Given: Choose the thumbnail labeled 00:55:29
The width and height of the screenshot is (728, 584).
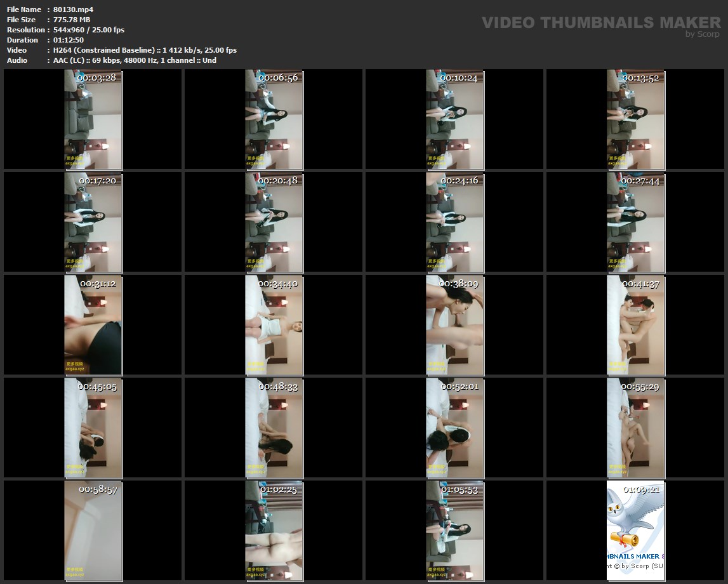Looking at the screenshot, I should pos(635,428).
